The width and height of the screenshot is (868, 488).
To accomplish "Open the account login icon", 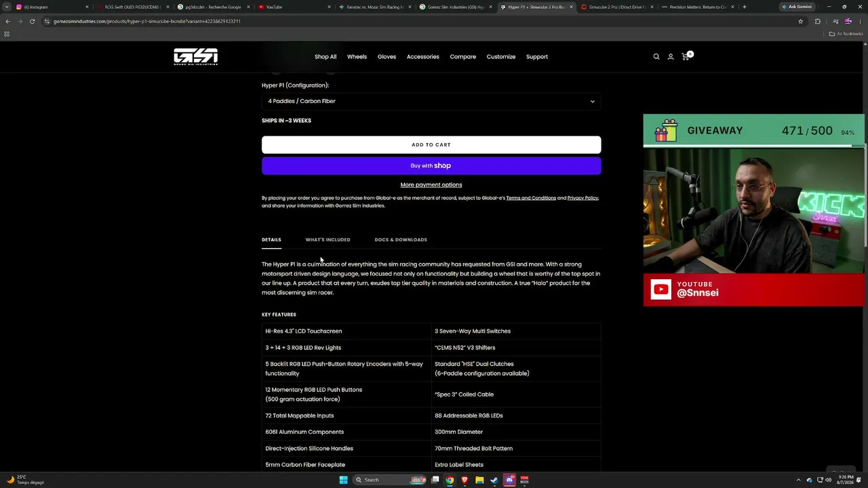I will tap(671, 57).
